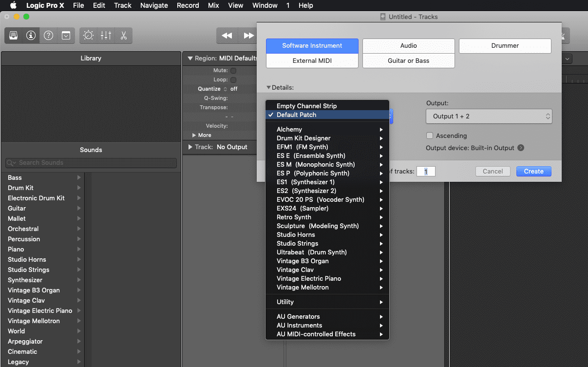Collapse the Region inspector triangle
The image size is (588, 367).
point(190,58)
